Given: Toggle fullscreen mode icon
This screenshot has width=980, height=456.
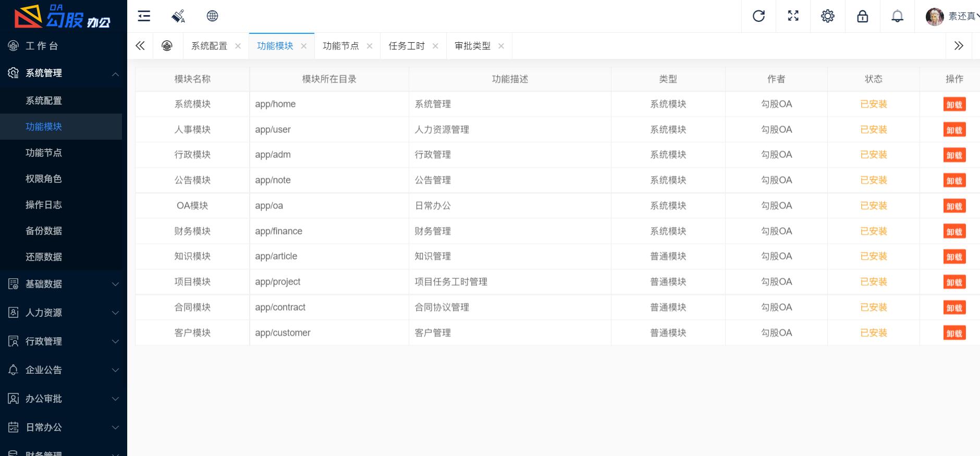Looking at the screenshot, I should [x=793, y=16].
